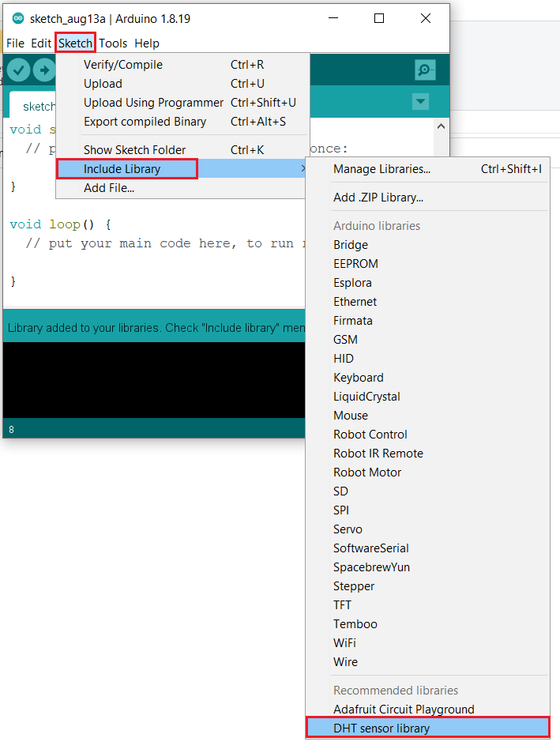Viewport: 560px width, 753px height.
Task: Open Manage Libraries...
Action: [x=427, y=169]
